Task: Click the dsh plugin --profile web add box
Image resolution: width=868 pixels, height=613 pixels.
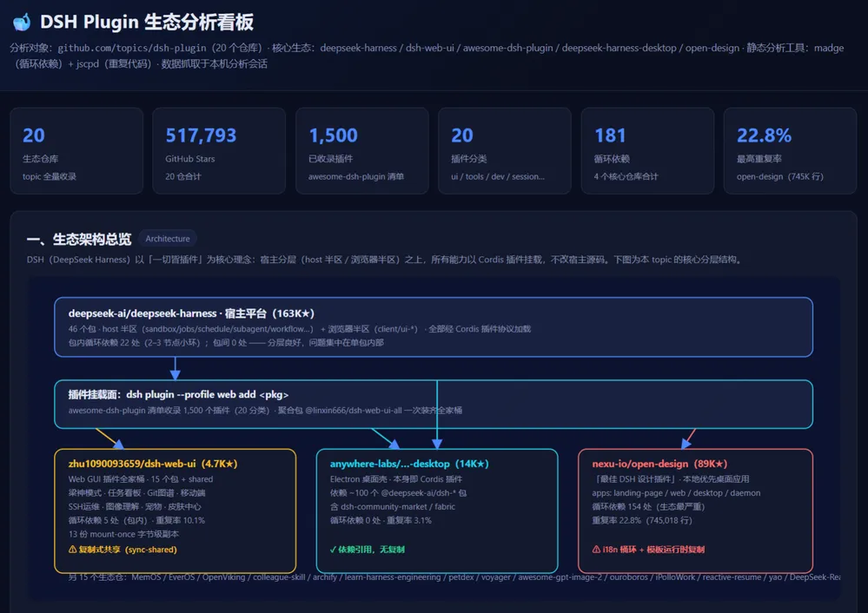Action: click(x=434, y=404)
